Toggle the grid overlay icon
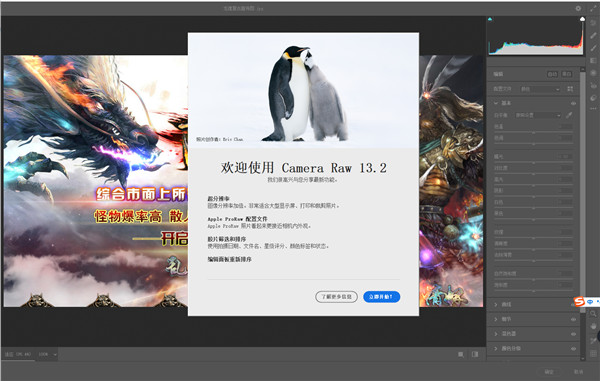This screenshot has height=381, width=600. (593, 353)
